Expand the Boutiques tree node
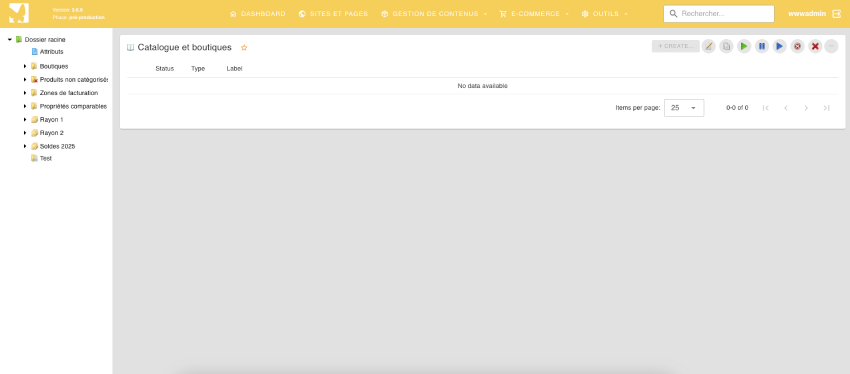The height and width of the screenshot is (374, 850). pos(25,66)
